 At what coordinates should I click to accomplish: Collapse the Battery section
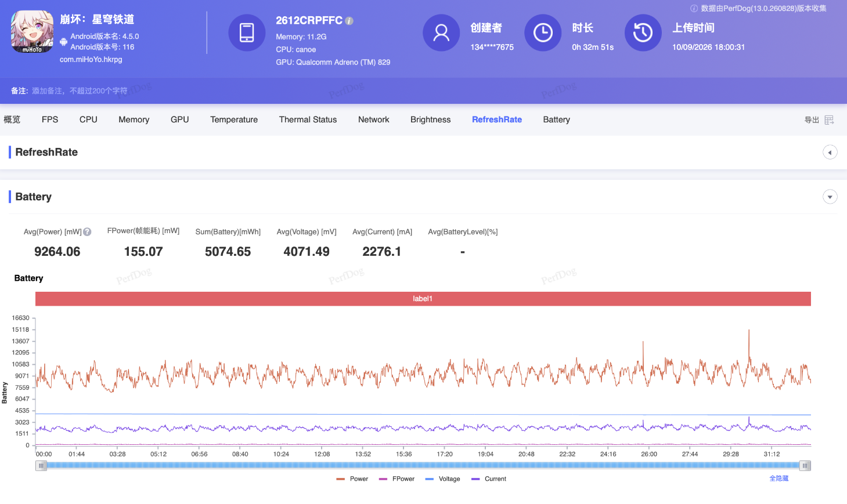pos(830,197)
